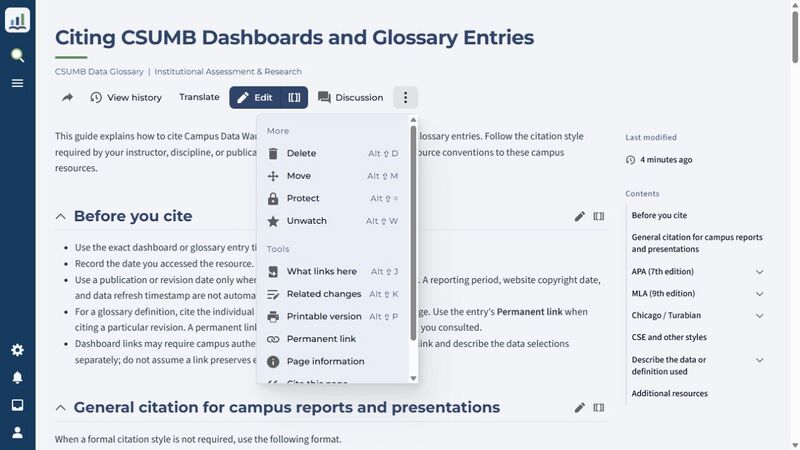Select Move from the More menu

point(333,176)
